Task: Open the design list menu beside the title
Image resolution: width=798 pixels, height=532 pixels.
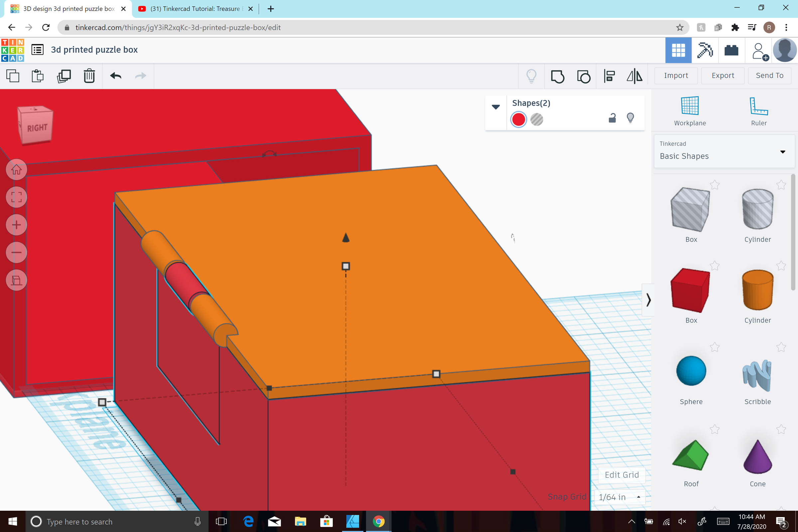Action: pyautogui.click(x=37, y=49)
